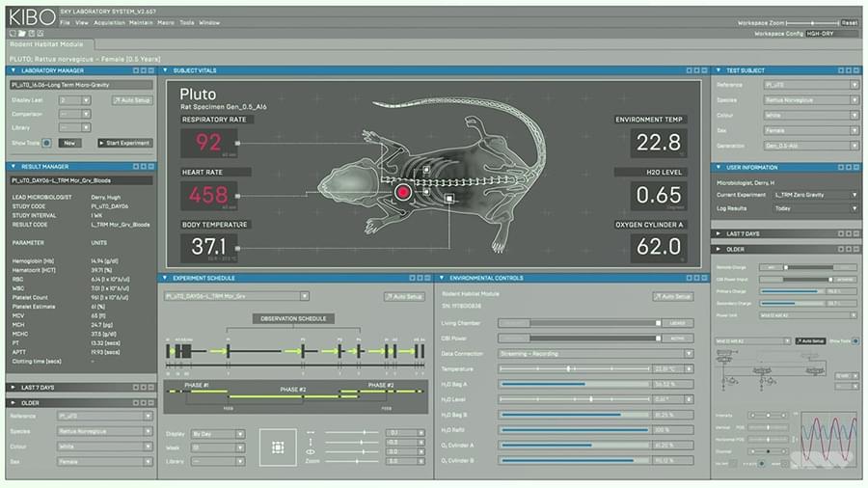Select the Rodent Habitat Module tab
Screen dimensions: 868x488
pos(46,44)
